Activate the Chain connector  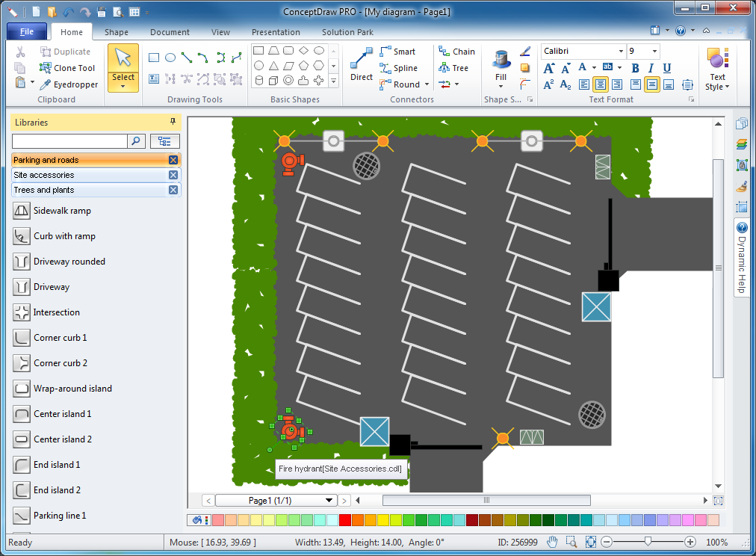[x=456, y=51]
